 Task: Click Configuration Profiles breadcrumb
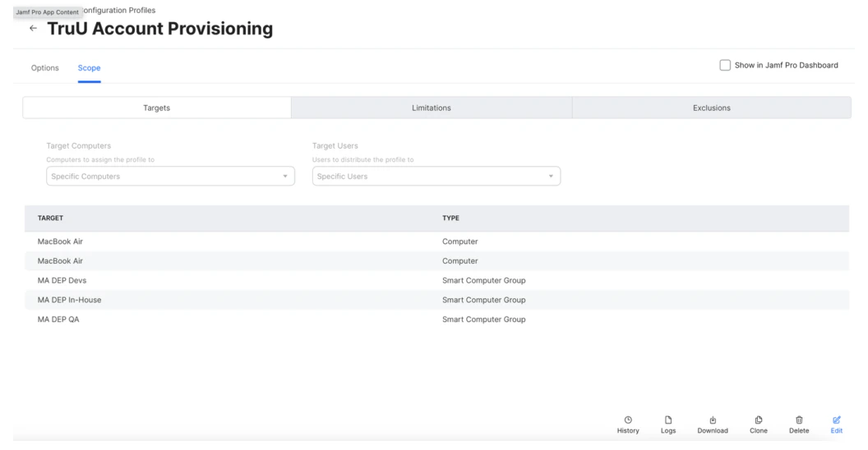[119, 10]
